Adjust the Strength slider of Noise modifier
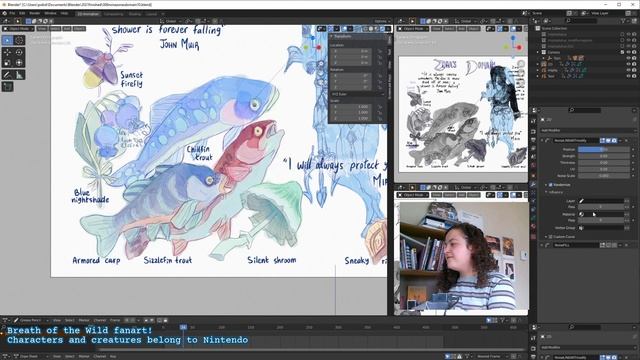 (603, 156)
